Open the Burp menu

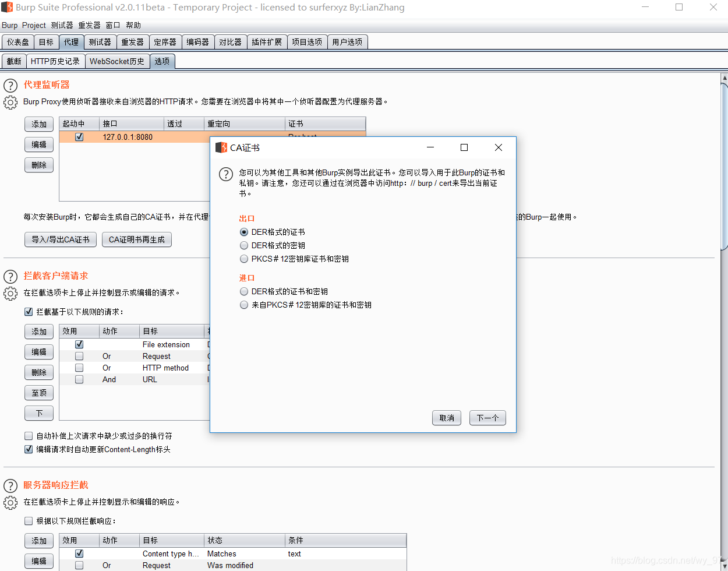pyautogui.click(x=10, y=25)
